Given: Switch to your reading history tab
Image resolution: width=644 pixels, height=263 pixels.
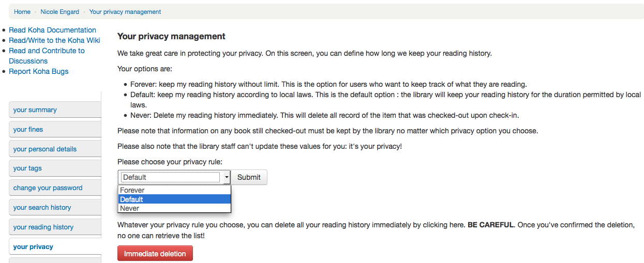Looking at the screenshot, I should pos(43,227).
